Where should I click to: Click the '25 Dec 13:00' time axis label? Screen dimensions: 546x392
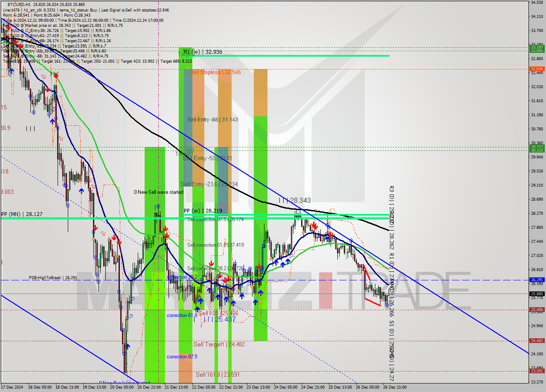click(x=340, y=387)
